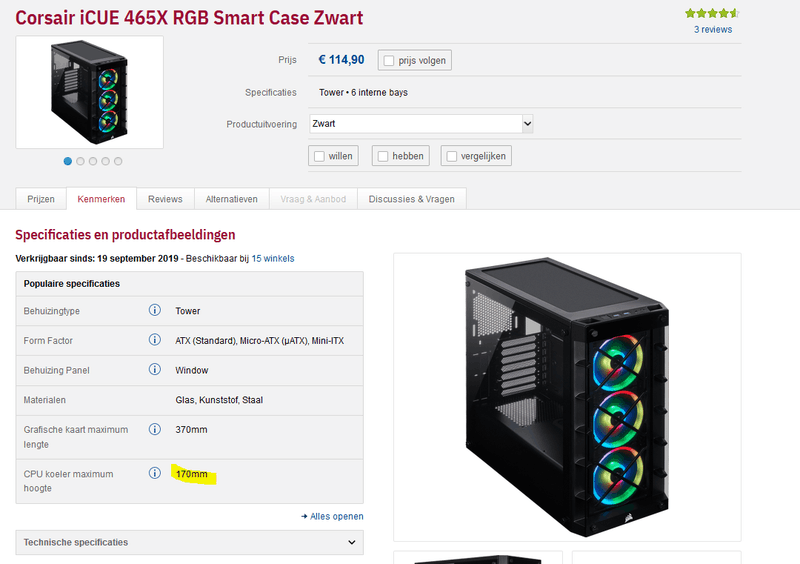This screenshot has height=564, width=800.
Task: Click the 'Populaire specificaties' header
Action: [x=71, y=284]
